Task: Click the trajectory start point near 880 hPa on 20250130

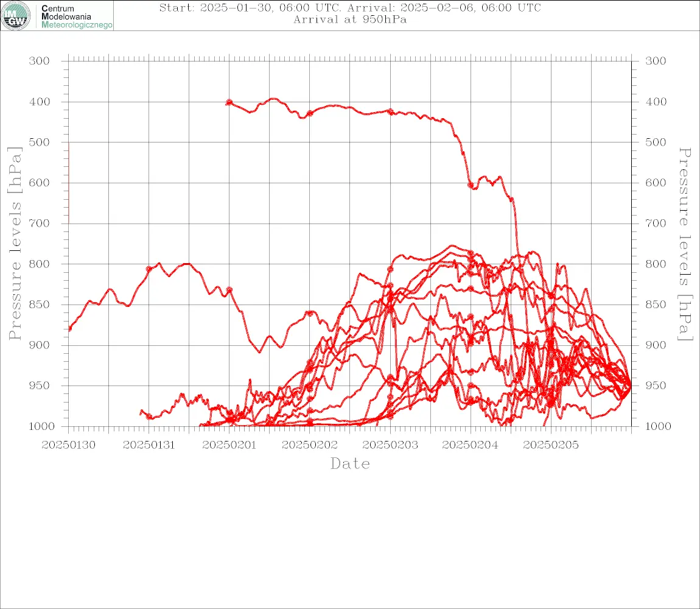Action: click(x=69, y=329)
